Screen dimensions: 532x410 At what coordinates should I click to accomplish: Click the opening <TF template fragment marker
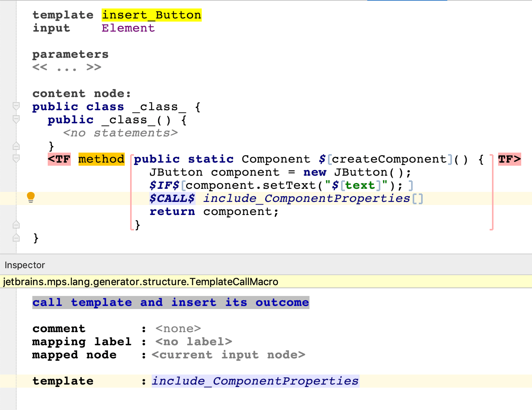[59, 159]
